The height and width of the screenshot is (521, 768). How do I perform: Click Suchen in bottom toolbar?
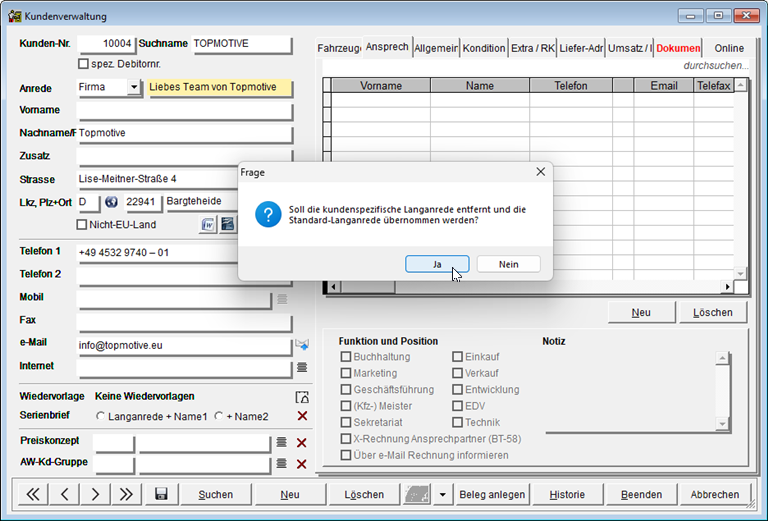(216, 495)
